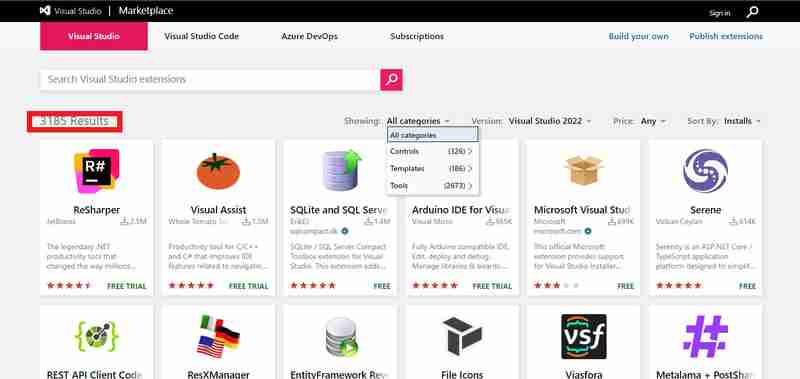Open the Visual Assist title link

coord(218,210)
